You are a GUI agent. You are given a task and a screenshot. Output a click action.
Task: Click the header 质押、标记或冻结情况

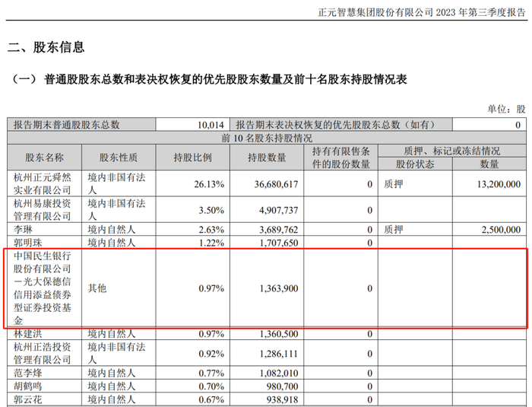click(452, 151)
